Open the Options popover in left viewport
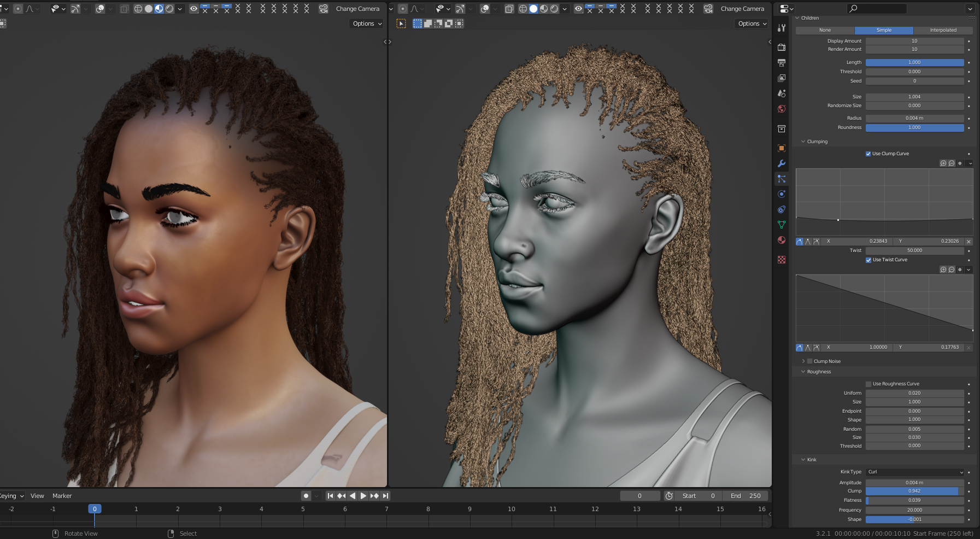This screenshot has height=539, width=980. 365,24
